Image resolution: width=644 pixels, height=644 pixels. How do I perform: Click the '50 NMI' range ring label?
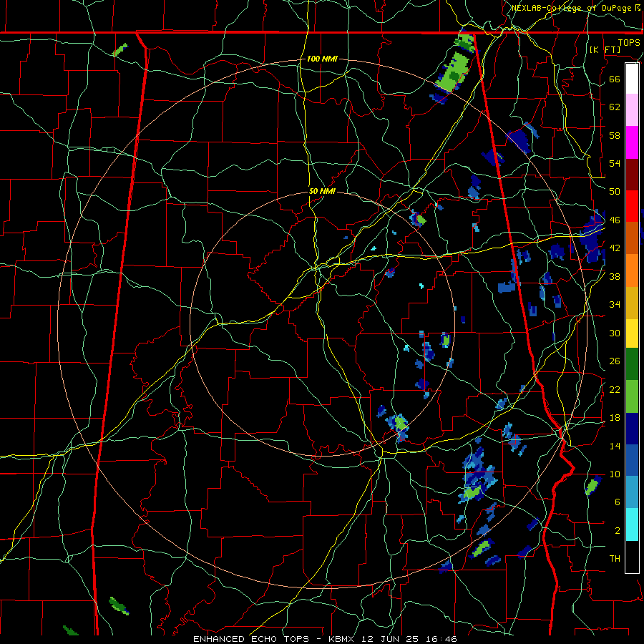click(322, 191)
